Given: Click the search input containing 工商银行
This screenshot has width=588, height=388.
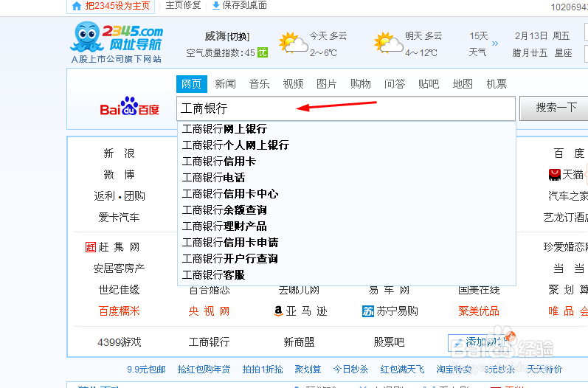Looking at the screenshot, I should tap(346, 108).
